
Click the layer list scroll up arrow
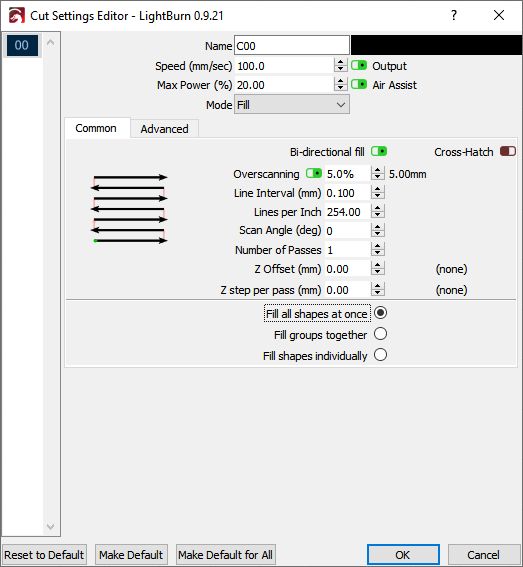(x=51, y=43)
